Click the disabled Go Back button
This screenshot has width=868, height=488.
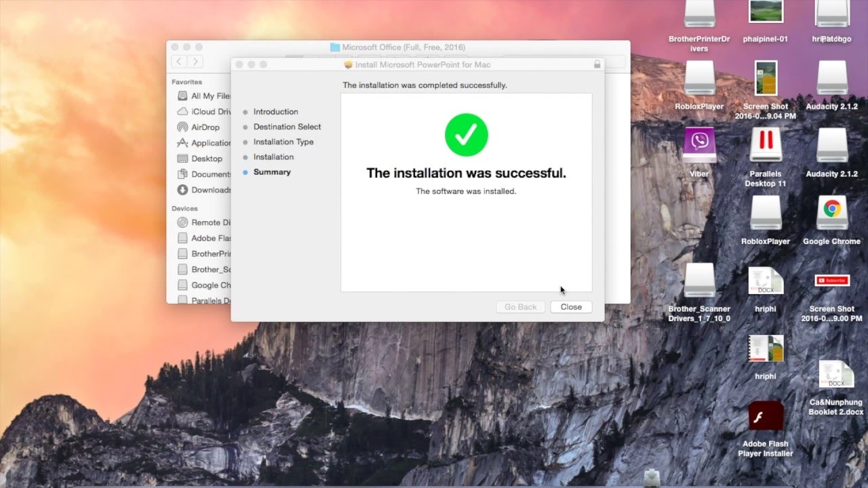pos(520,307)
